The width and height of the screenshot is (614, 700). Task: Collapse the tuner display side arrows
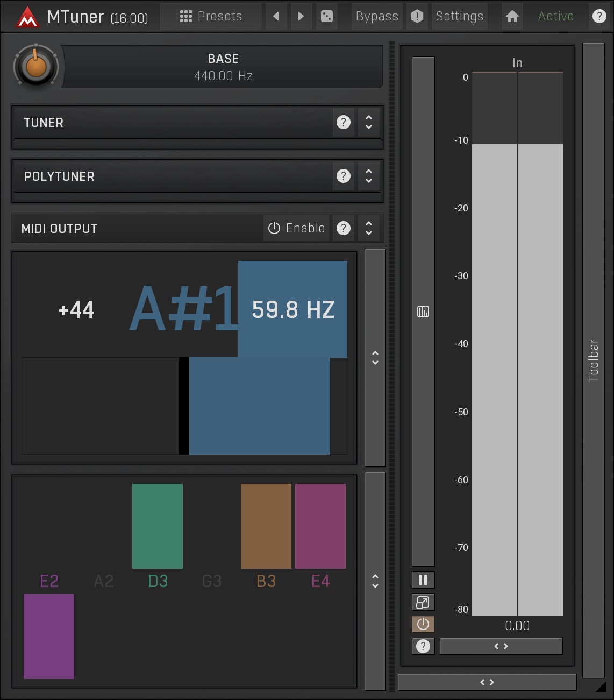tap(375, 358)
